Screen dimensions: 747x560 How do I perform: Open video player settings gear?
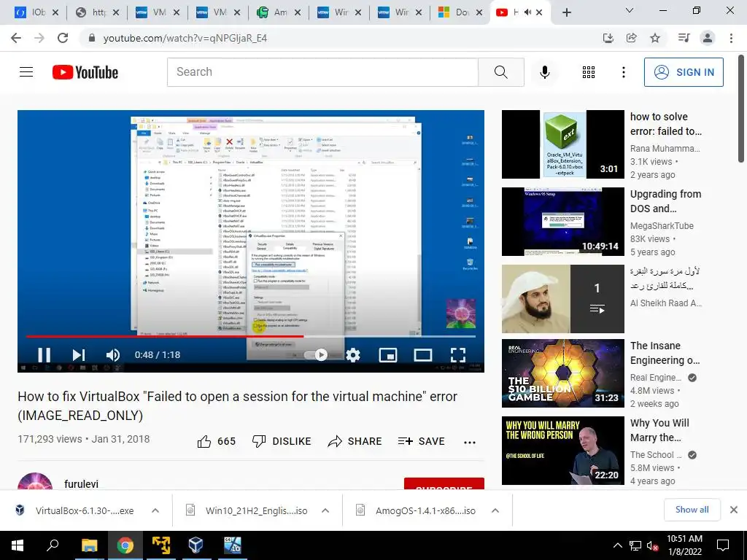pos(353,355)
